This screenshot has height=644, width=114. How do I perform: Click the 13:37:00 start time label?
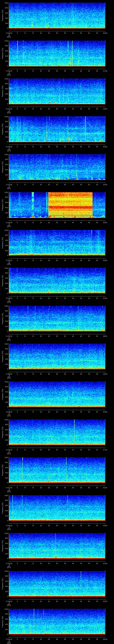(9, 336)
